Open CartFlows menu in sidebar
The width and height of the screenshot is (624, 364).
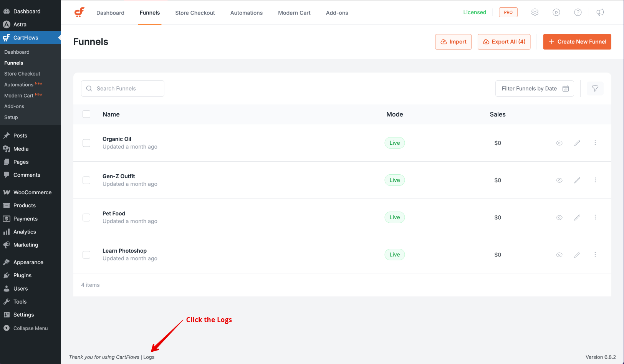click(30, 38)
